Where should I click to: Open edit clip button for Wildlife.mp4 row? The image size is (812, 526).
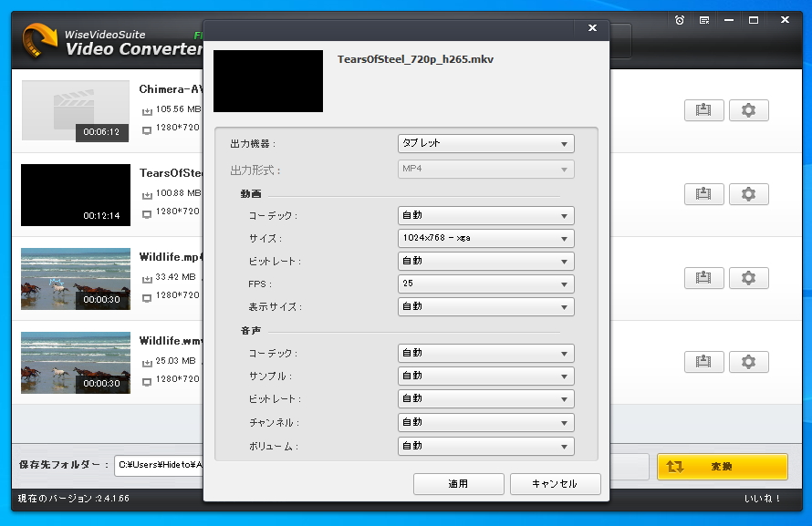tap(703, 278)
